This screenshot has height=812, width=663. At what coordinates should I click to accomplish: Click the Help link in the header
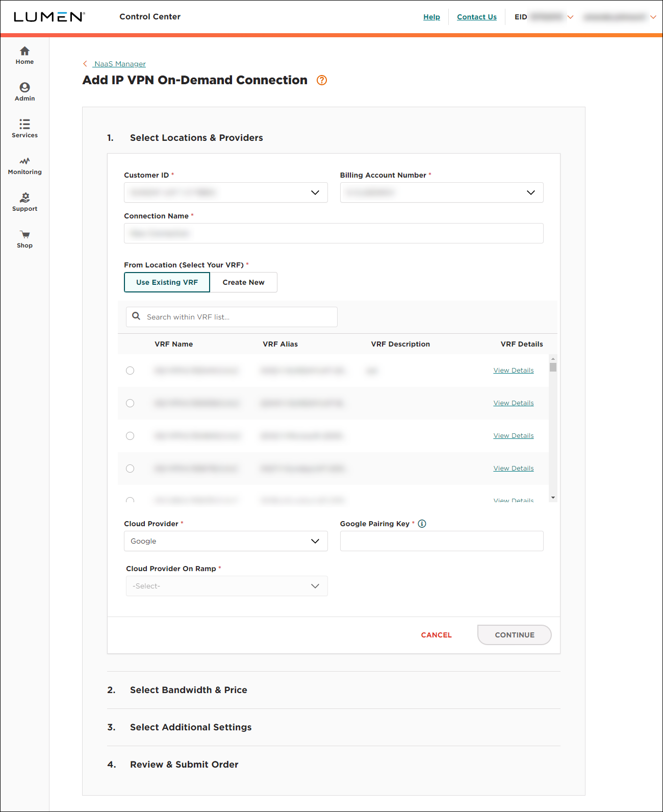(x=431, y=17)
